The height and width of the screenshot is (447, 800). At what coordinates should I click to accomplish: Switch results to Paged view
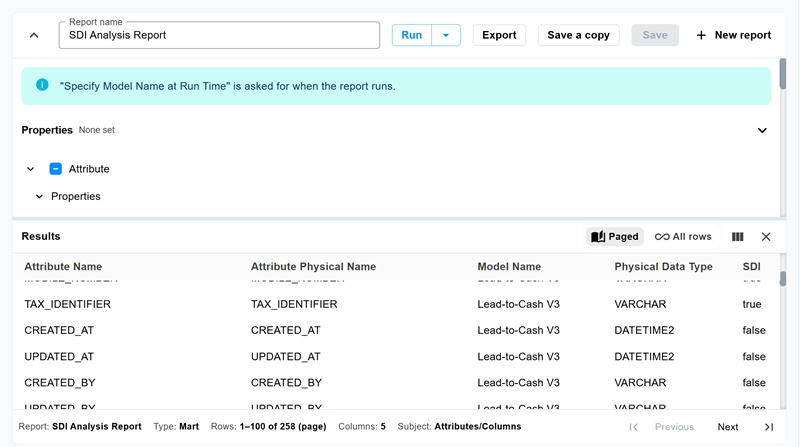(x=615, y=236)
